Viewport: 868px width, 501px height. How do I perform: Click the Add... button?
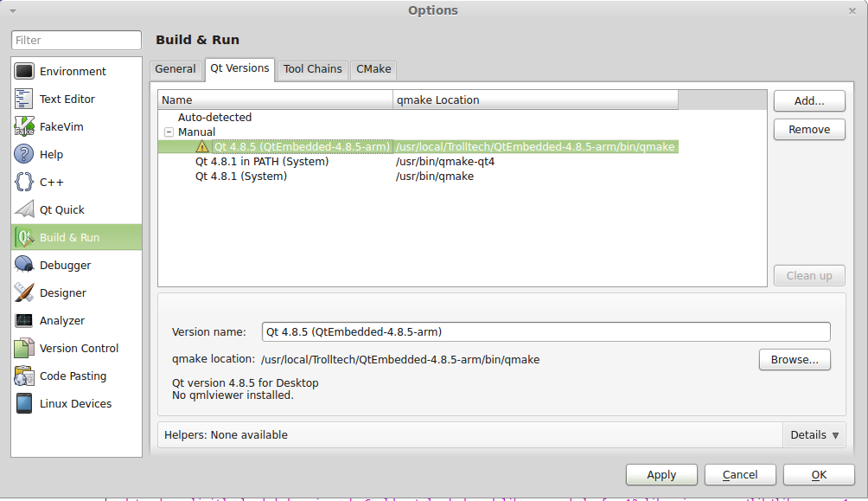click(809, 101)
